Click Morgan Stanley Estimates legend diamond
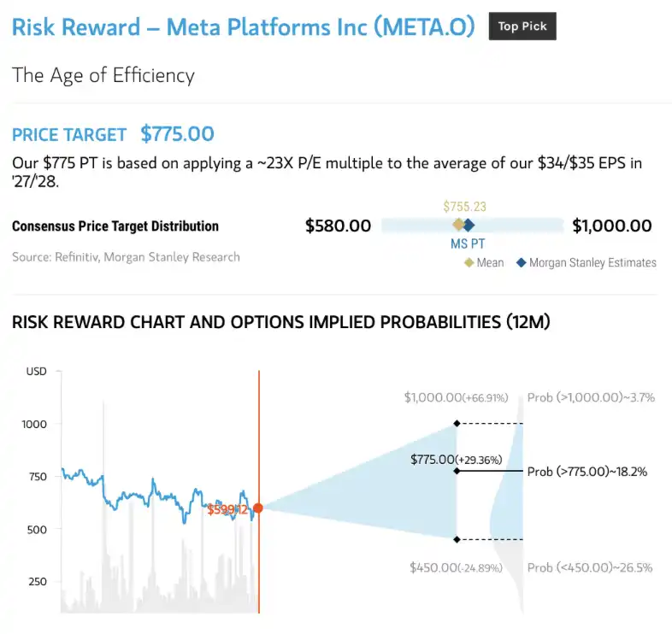The image size is (672, 634). [522, 262]
